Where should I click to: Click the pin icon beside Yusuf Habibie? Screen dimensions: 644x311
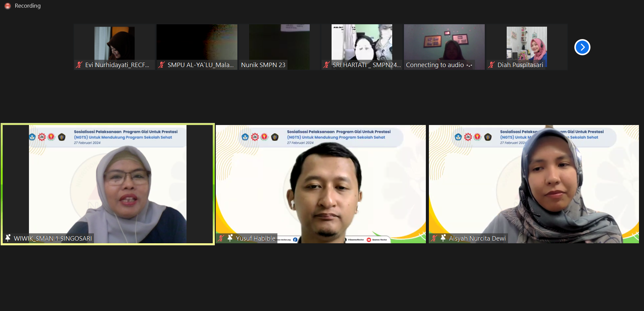tap(230, 238)
